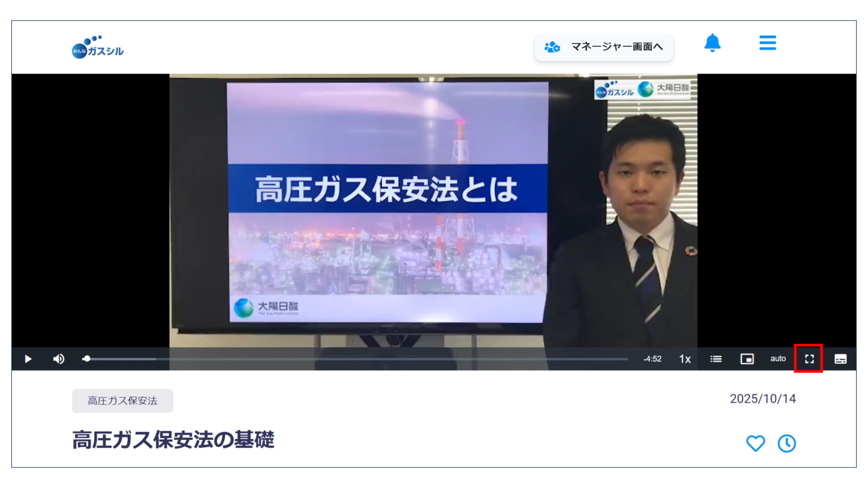Go to マネージャー画面へ
Image resolution: width=868 pixels, height=488 pixels.
604,47
